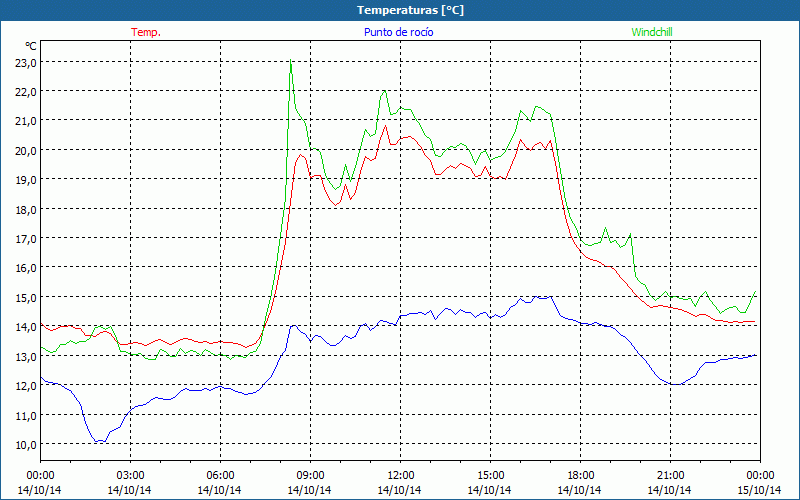Click the 15/10/14 date label

759,490
